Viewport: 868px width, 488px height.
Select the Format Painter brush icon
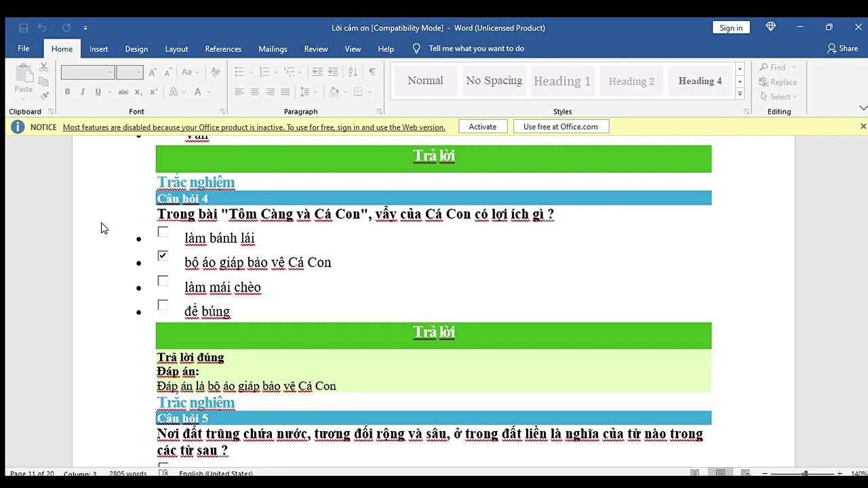(44, 96)
